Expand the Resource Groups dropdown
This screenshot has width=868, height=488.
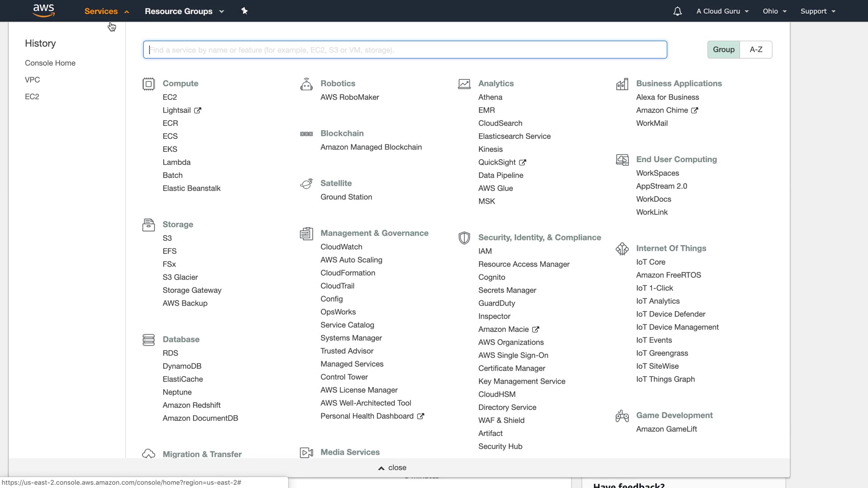click(184, 11)
